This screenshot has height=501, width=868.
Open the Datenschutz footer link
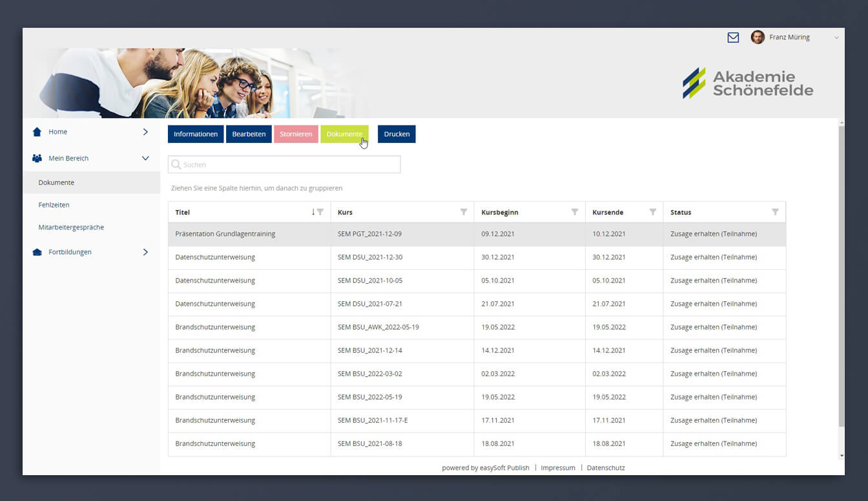pyautogui.click(x=606, y=468)
